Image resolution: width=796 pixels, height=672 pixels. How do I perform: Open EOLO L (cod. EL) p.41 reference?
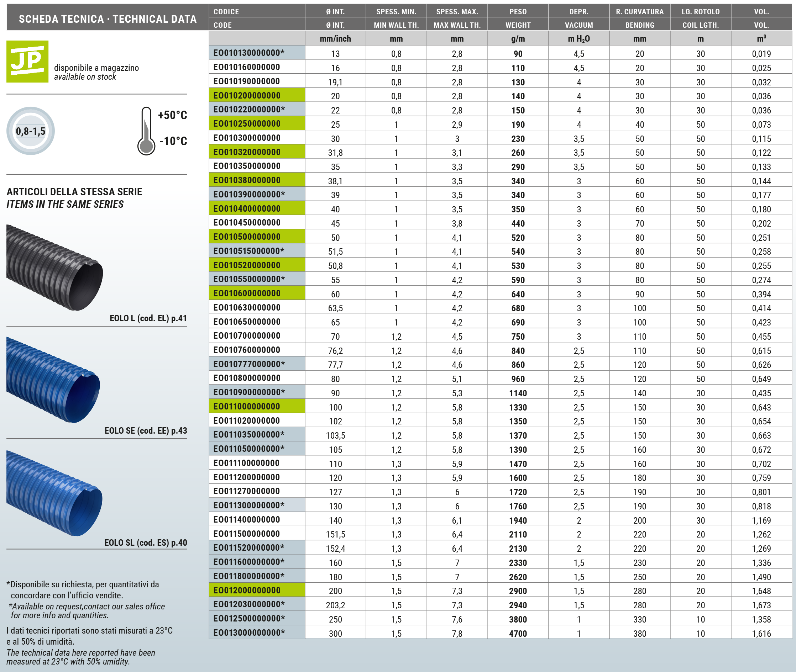(x=148, y=318)
